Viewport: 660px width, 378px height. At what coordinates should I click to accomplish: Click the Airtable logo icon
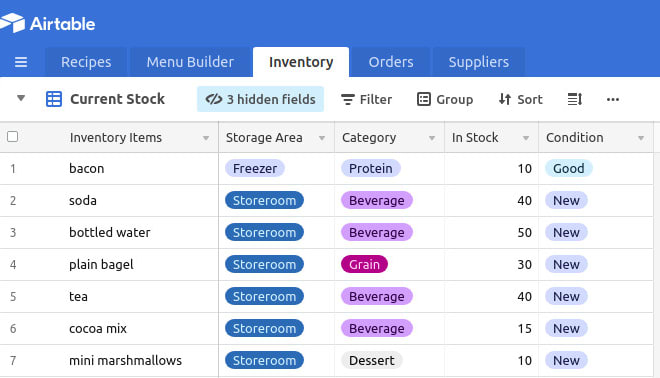(12, 23)
